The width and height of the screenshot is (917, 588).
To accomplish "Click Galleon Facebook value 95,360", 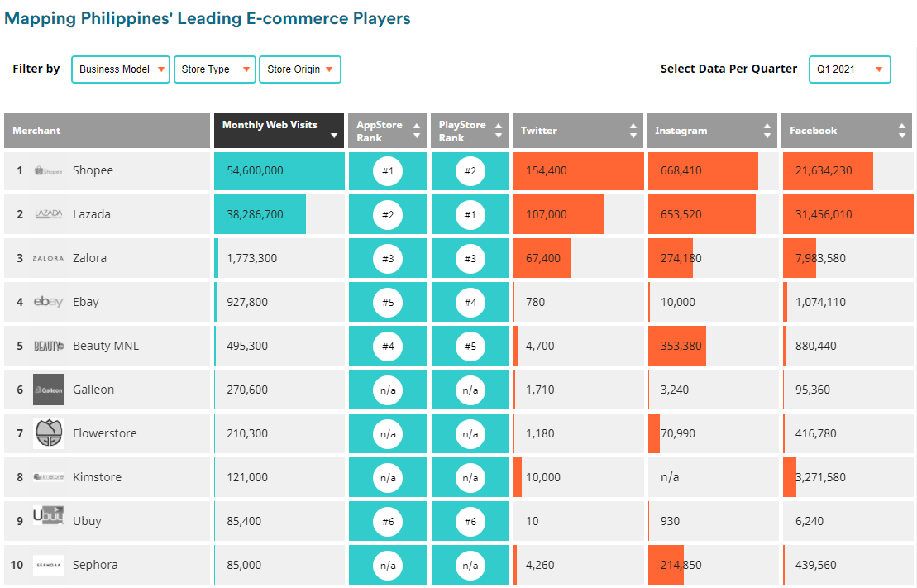I will point(812,390).
